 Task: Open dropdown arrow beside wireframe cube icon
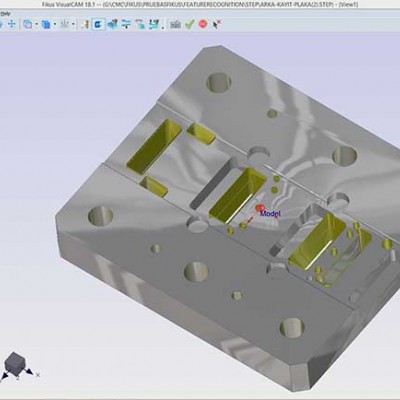[37, 24]
